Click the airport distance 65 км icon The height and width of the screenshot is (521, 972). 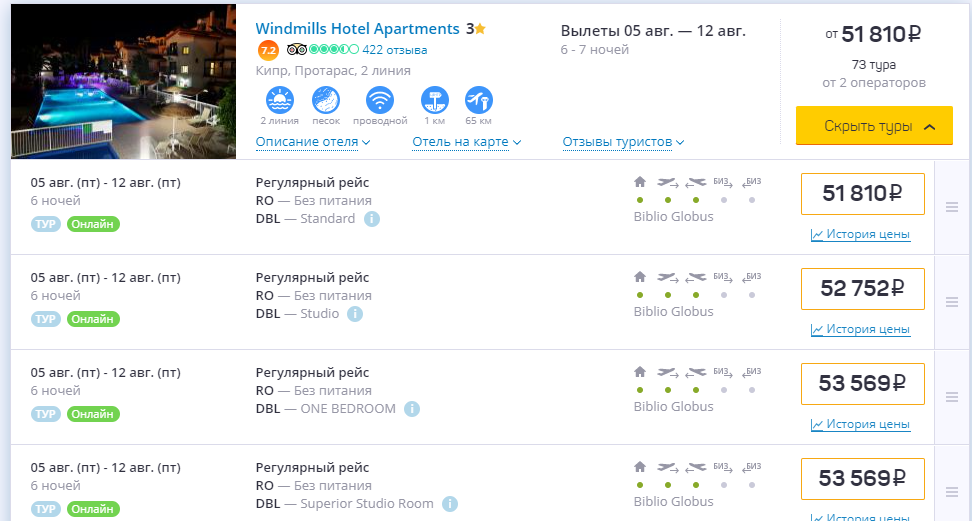tap(479, 100)
